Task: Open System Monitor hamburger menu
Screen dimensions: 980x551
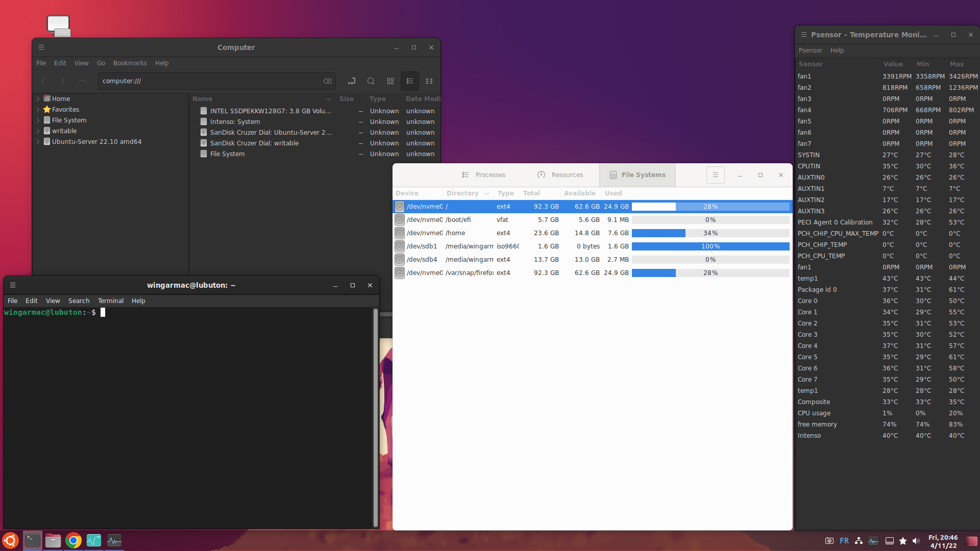Action: [715, 175]
